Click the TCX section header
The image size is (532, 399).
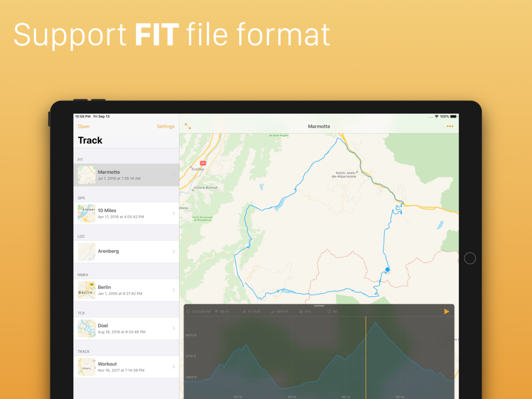tap(81, 313)
